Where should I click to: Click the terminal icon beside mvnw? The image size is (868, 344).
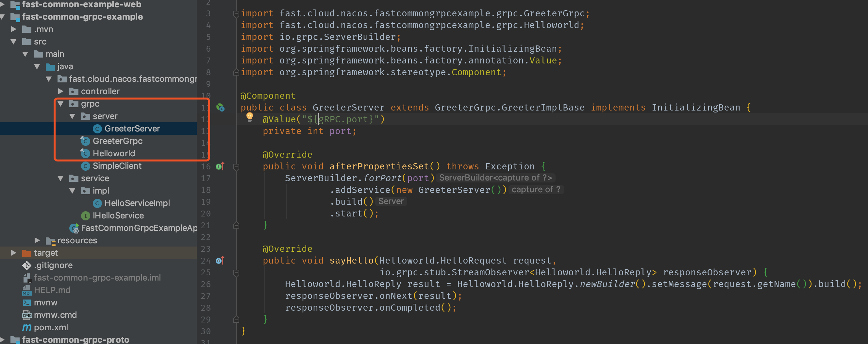pos(26,302)
